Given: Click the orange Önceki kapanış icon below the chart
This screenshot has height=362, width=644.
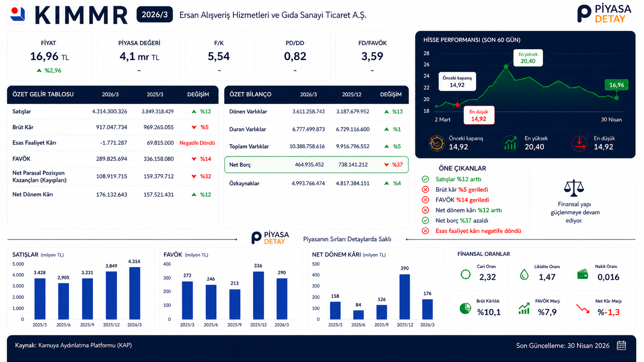Looking at the screenshot, I should click(x=437, y=143).
